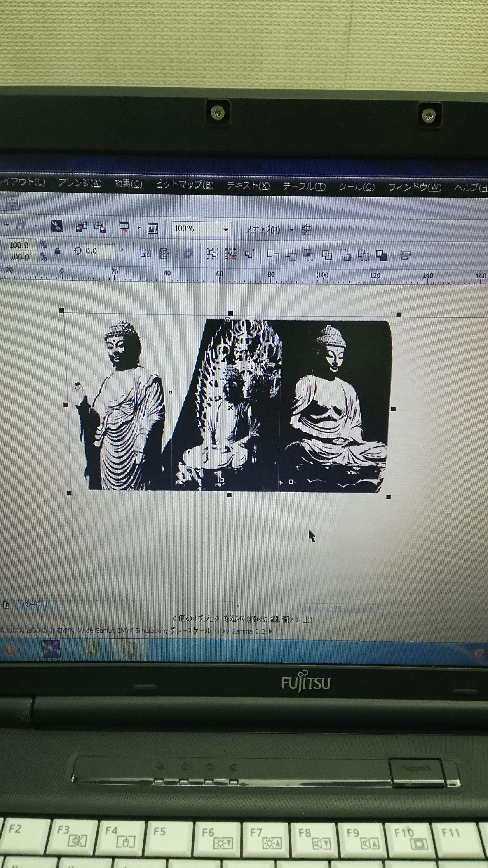Click the Combine icon

188,254
